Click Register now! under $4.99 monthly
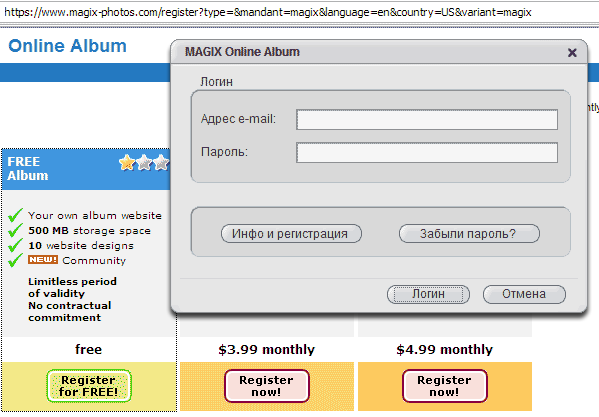 click(444, 386)
